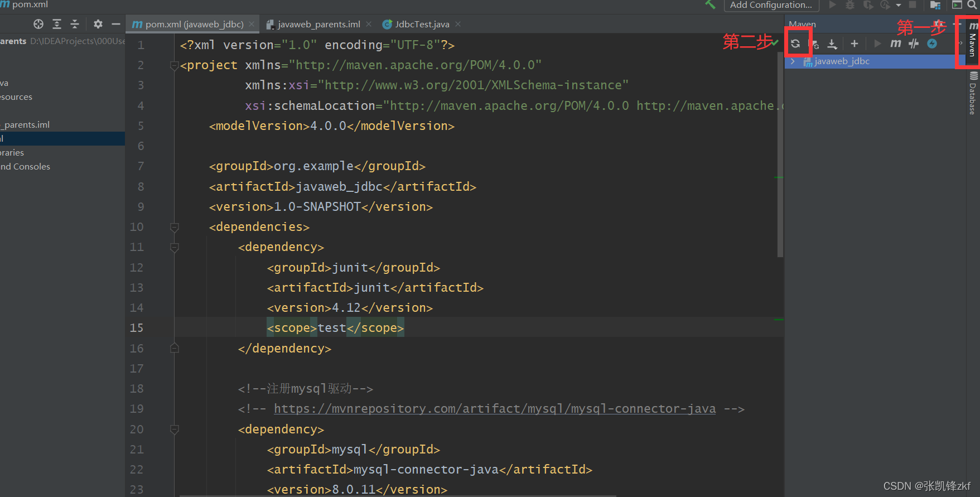Screen dimensions: 980x497
Task: Fold end marker at line 16
Action: point(174,348)
